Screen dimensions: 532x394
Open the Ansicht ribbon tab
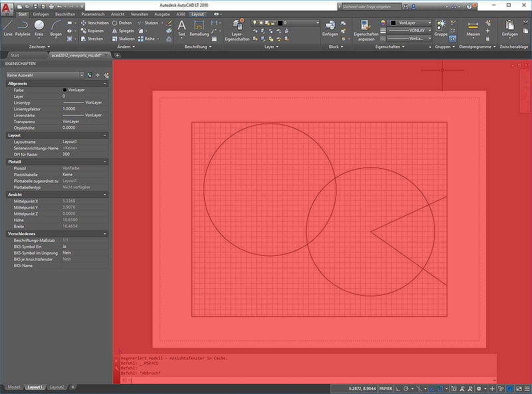[x=118, y=14]
